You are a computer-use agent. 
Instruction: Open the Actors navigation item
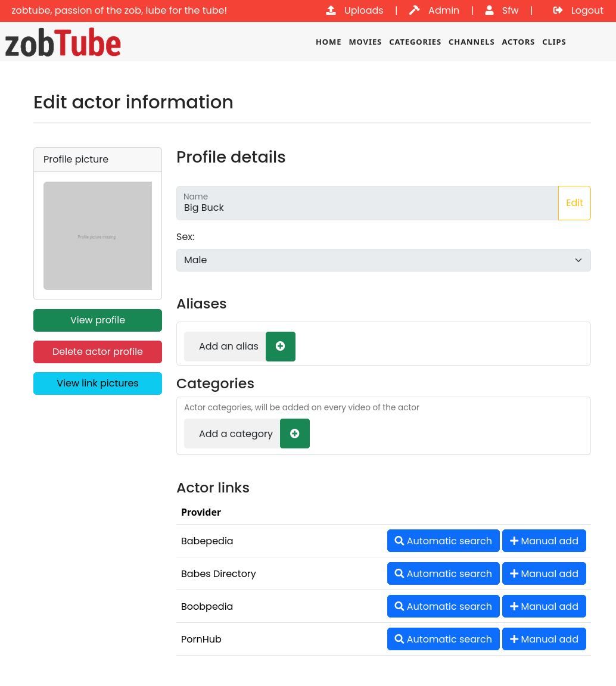518,42
